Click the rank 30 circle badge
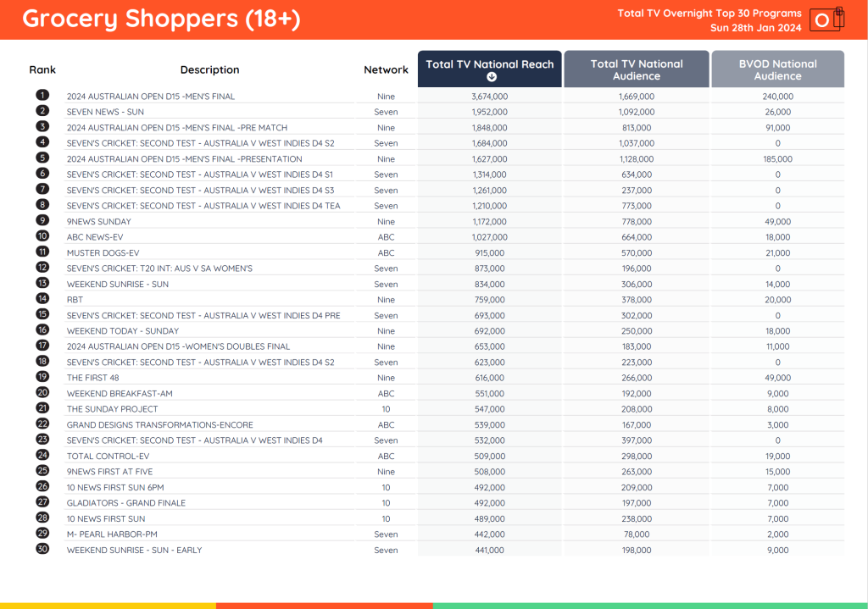This screenshot has width=868, height=609. click(x=42, y=549)
